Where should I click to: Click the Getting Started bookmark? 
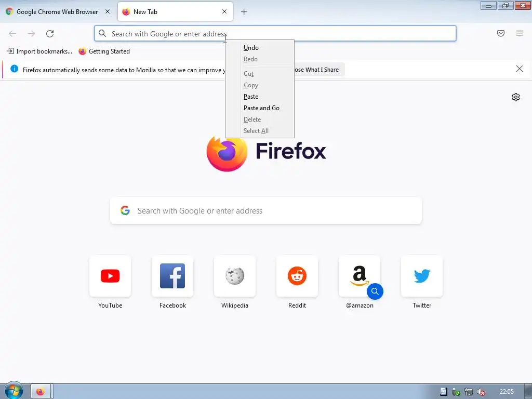coord(104,51)
